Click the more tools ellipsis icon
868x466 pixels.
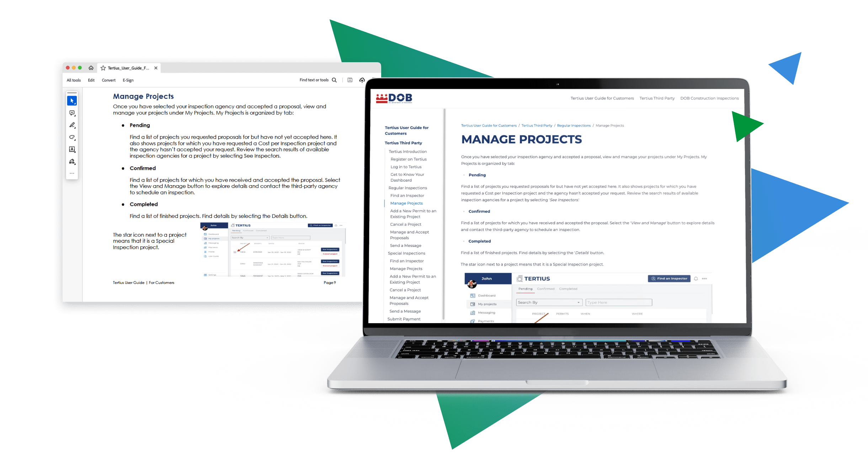[x=74, y=175]
